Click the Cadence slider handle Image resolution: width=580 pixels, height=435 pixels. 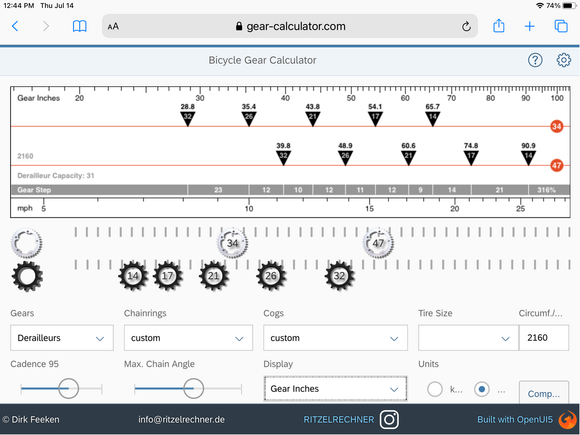coord(68,388)
